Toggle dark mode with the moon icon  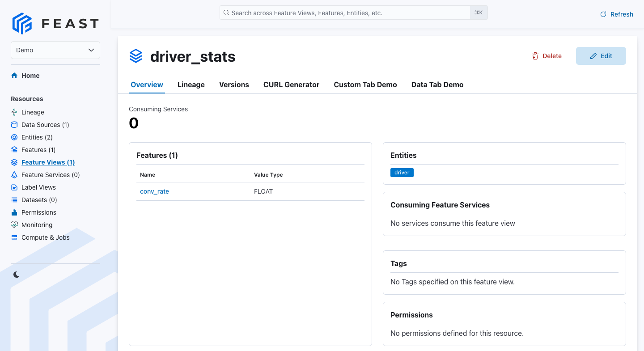pos(17,275)
